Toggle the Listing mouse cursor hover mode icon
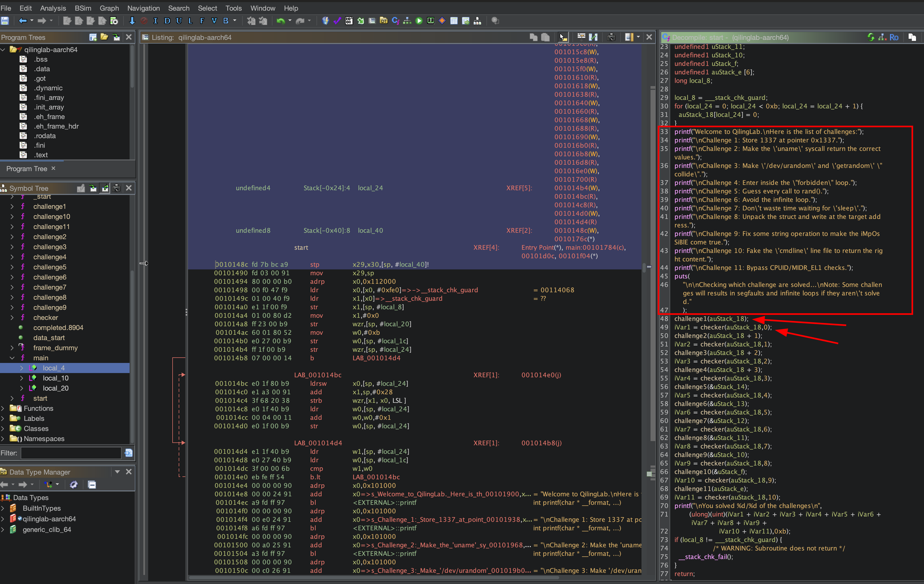924x584 pixels. click(563, 37)
